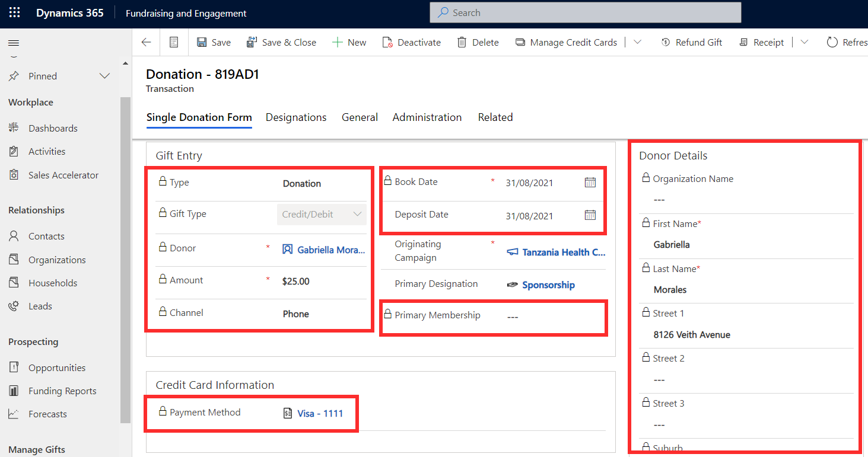Select the Single Donation Form tab

click(x=199, y=117)
